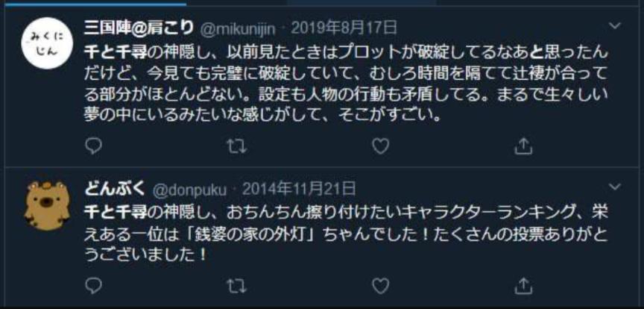Select the highlighted tab at top
This screenshot has width=644, height=309.
pyautogui.click(x=93, y=3)
